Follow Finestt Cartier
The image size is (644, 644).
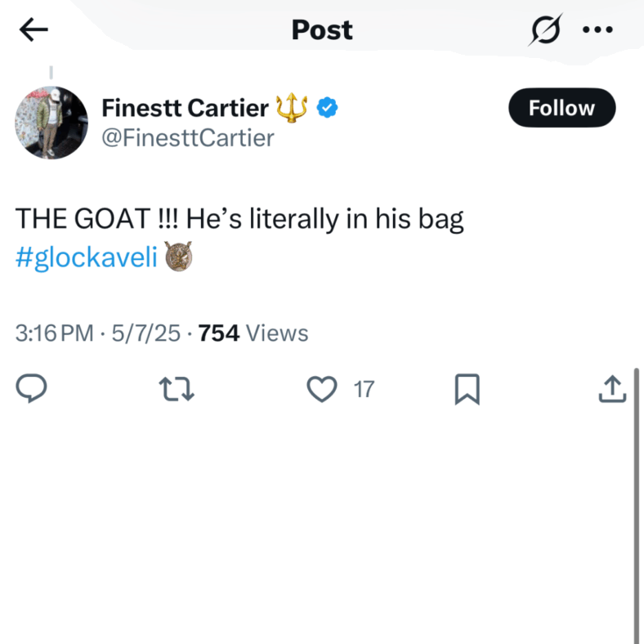coord(561,108)
